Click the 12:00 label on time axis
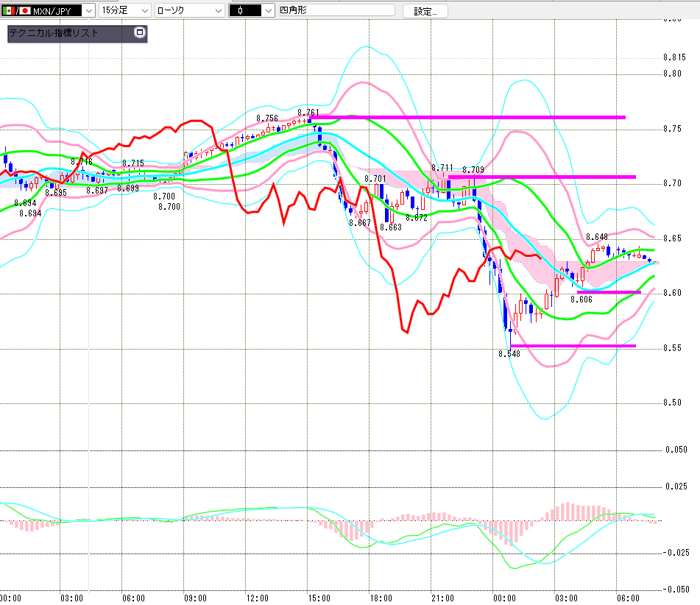 (258, 598)
